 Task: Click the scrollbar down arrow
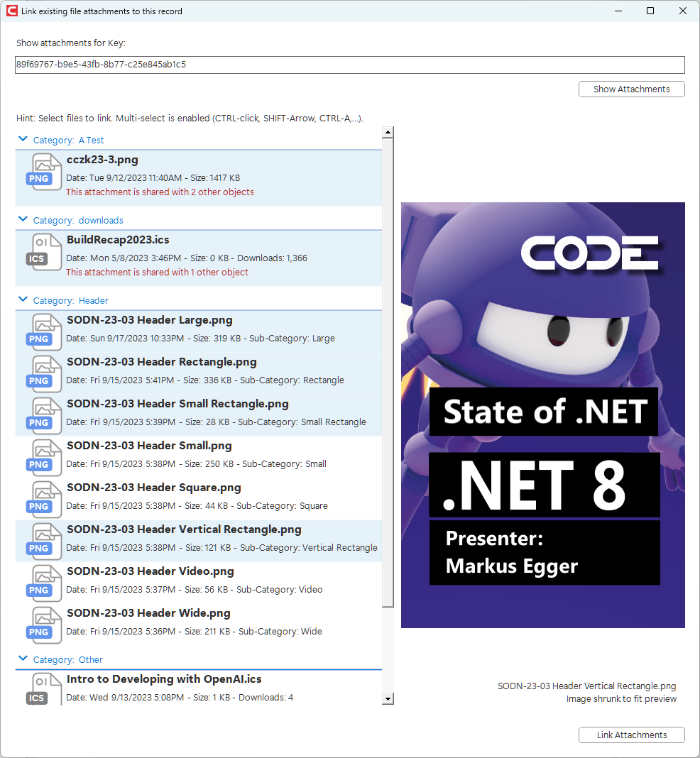[387, 698]
